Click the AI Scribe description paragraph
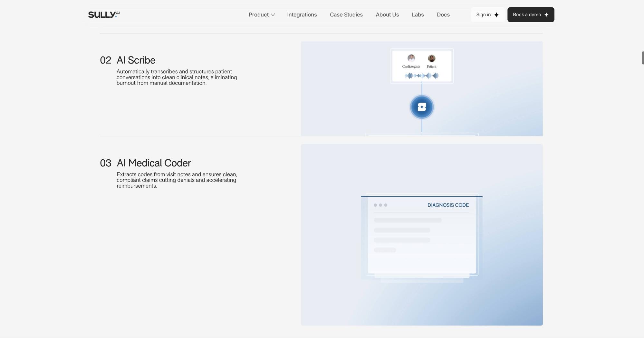Screen dimensions: 644x338 click(x=177, y=77)
